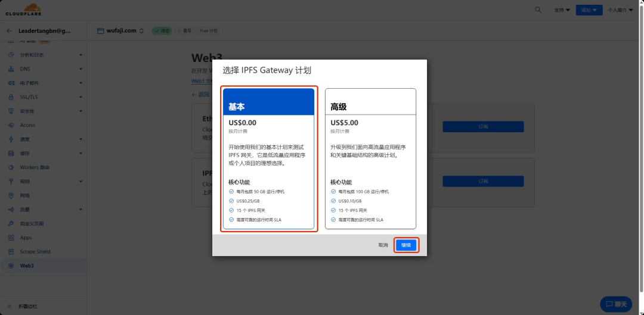This screenshot has width=644, height=315.
Task: Open the Web3 文档 link
Action: tap(202, 81)
